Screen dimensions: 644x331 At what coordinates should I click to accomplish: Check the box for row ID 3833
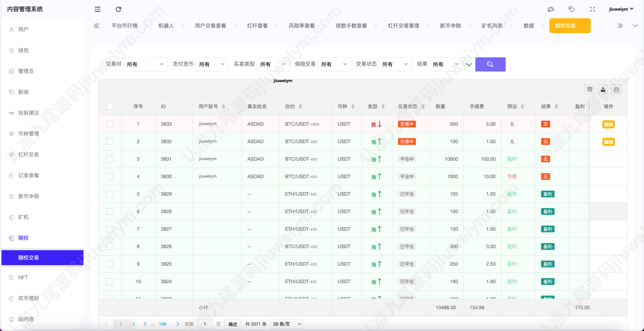pos(110,124)
